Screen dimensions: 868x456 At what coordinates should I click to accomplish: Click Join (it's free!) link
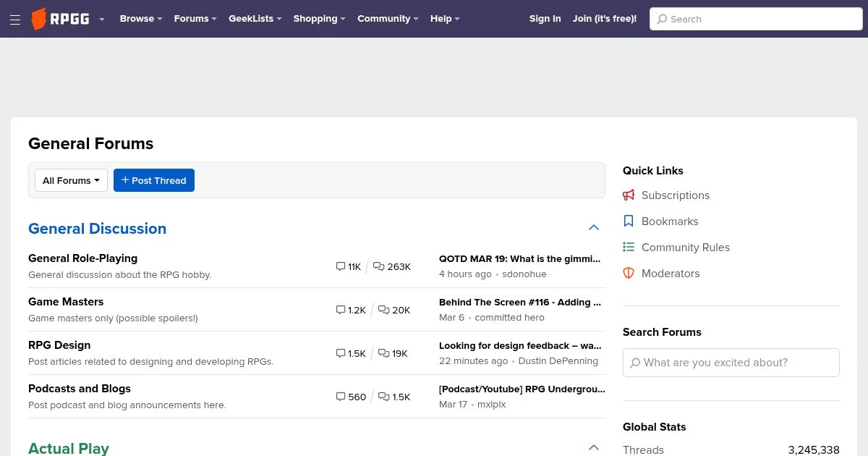tap(605, 19)
